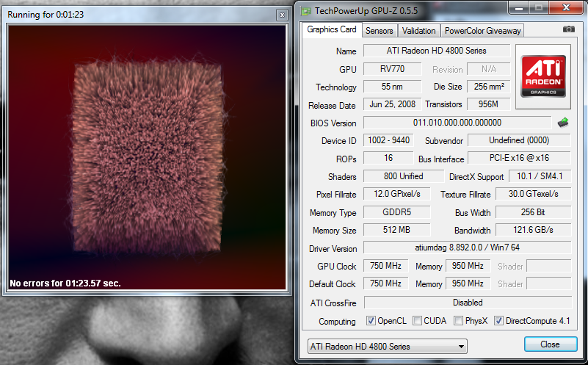Switch to the Graphics Card tab
Viewport: 588px width, 365px height.
(332, 29)
